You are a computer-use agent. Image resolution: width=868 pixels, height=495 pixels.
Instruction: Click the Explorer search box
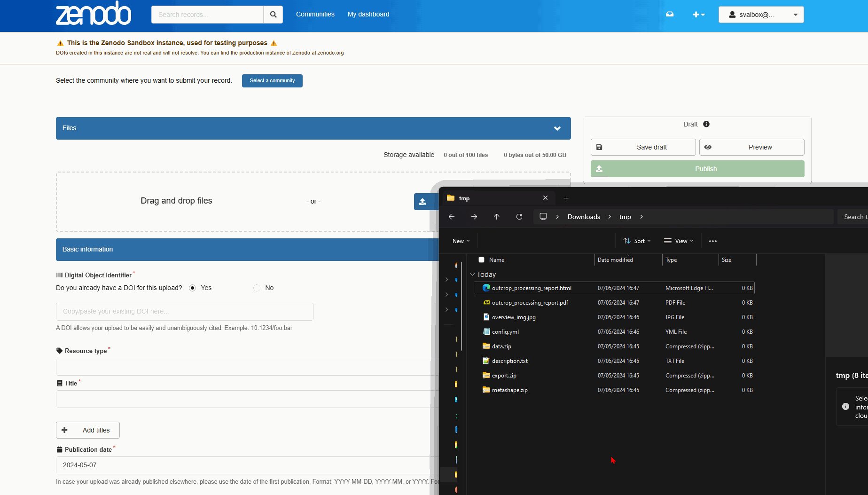[x=853, y=217]
